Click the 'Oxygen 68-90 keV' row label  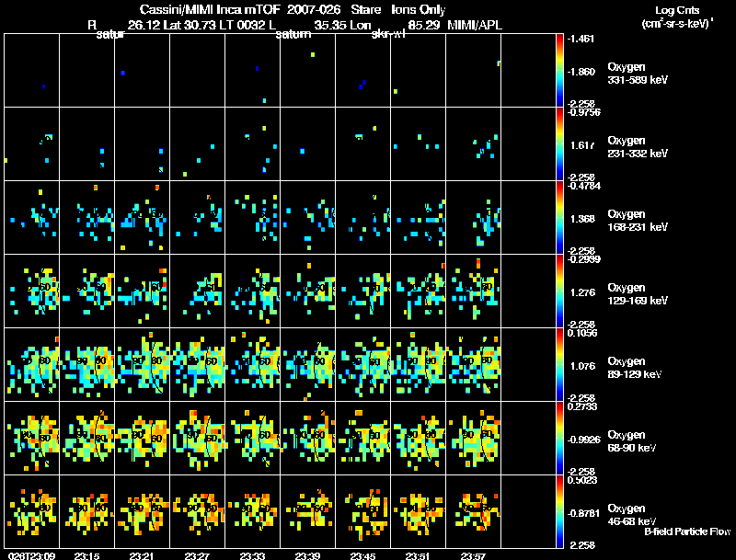(x=632, y=441)
